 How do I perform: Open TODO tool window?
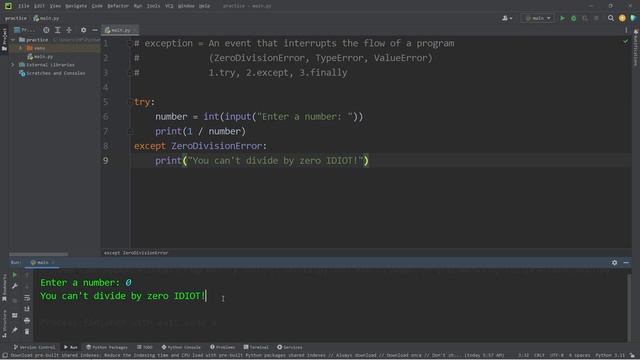[x=145, y=347]
